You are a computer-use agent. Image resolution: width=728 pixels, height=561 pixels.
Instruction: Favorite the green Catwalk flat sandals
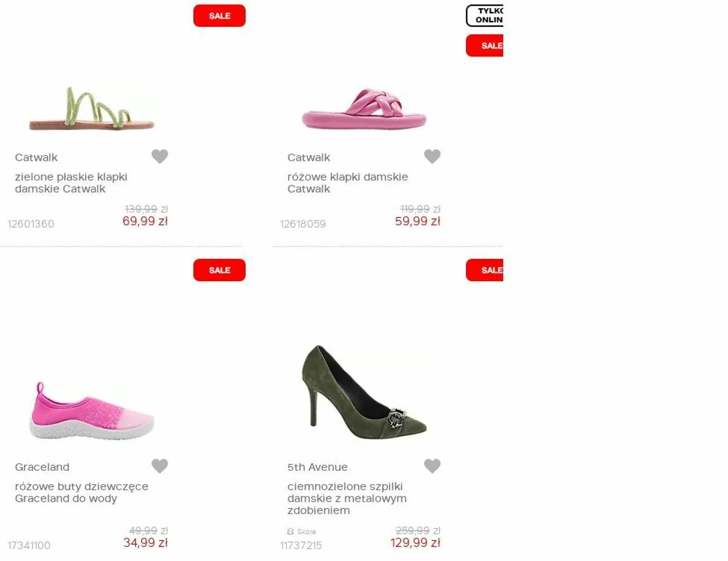tap(160, 156)
